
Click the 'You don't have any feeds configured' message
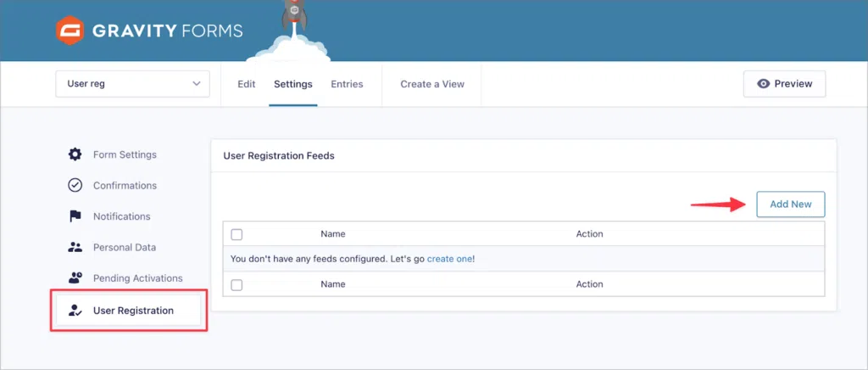point(353,259)
